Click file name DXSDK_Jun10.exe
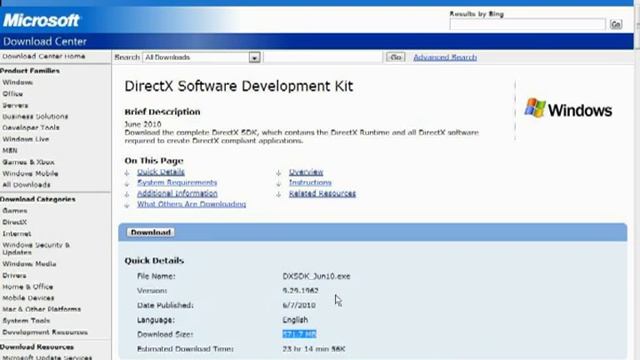The width and height of the screenshot is (640, 360). coord(316,276)
